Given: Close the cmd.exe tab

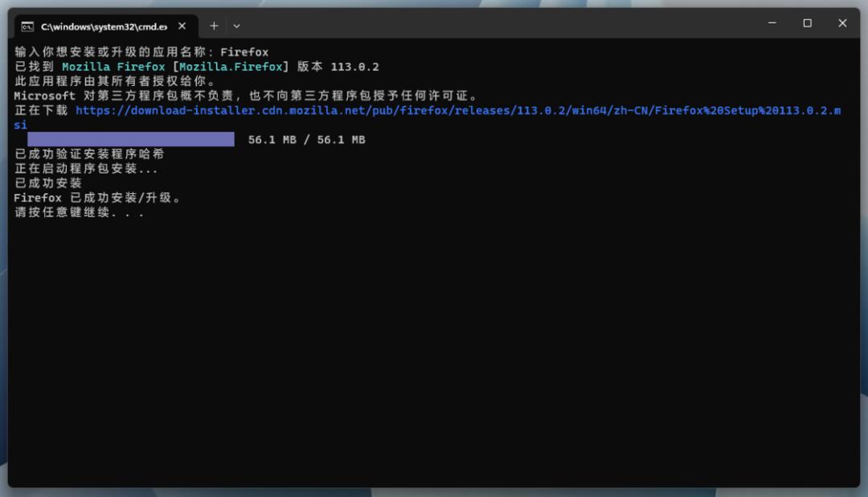Looking at the screenshot, I should pos(182,26).
